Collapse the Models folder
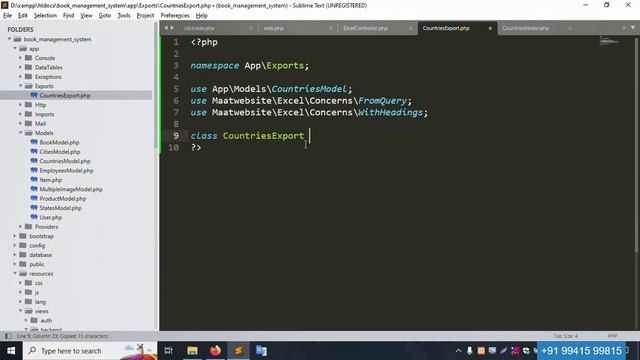Screen dimensions: 640x360 [20, 133]
